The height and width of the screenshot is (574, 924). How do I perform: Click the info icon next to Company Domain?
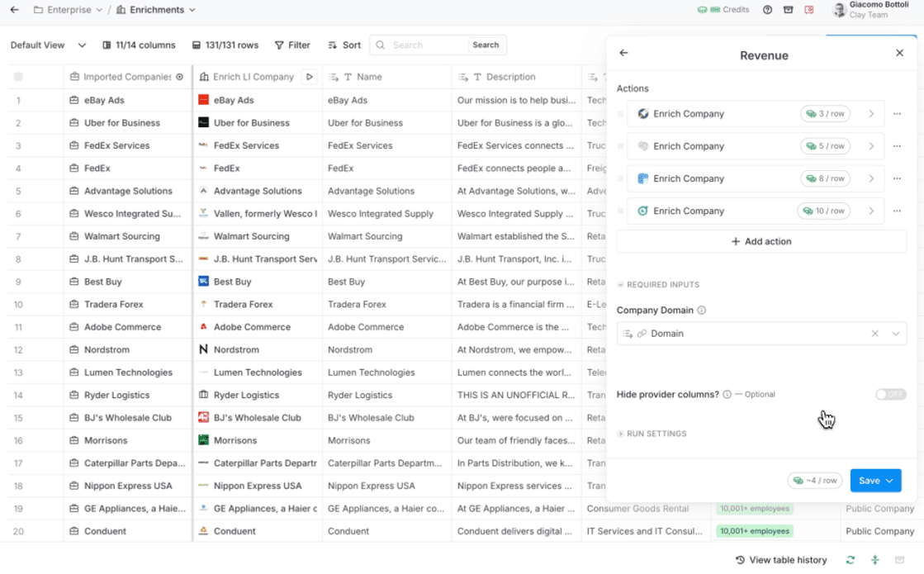click(701, 310)
